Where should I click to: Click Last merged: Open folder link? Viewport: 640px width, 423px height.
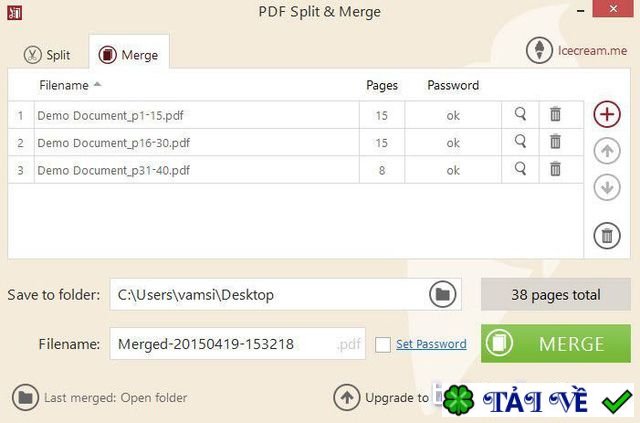coord(116,398)
